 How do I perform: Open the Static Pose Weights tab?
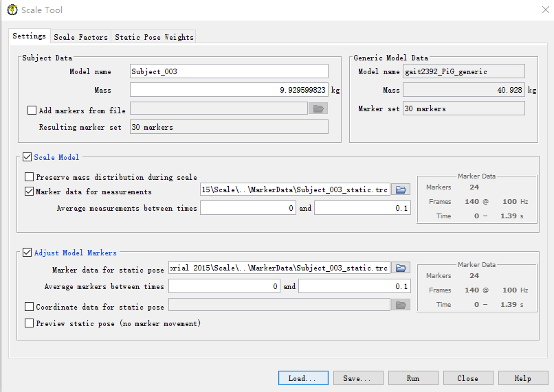click(154, 37)
